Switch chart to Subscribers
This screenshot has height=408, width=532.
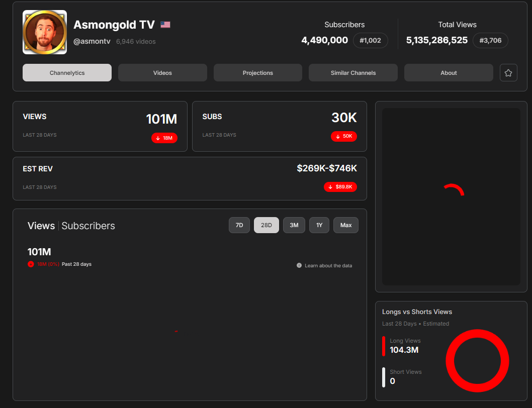88,226
